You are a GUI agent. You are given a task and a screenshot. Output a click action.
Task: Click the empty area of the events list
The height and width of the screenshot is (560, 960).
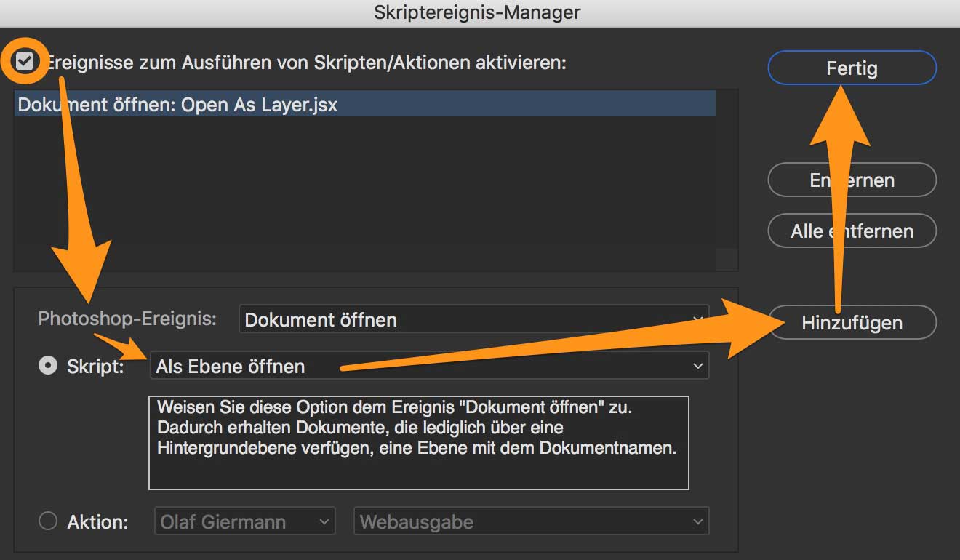pyautogui.click(x=364, y=196)
